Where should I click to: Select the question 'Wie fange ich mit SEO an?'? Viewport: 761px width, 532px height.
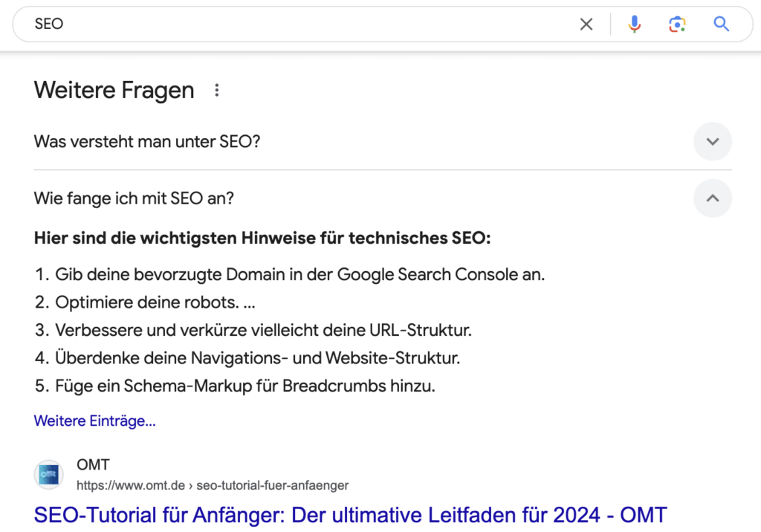(x=134, y=198)
